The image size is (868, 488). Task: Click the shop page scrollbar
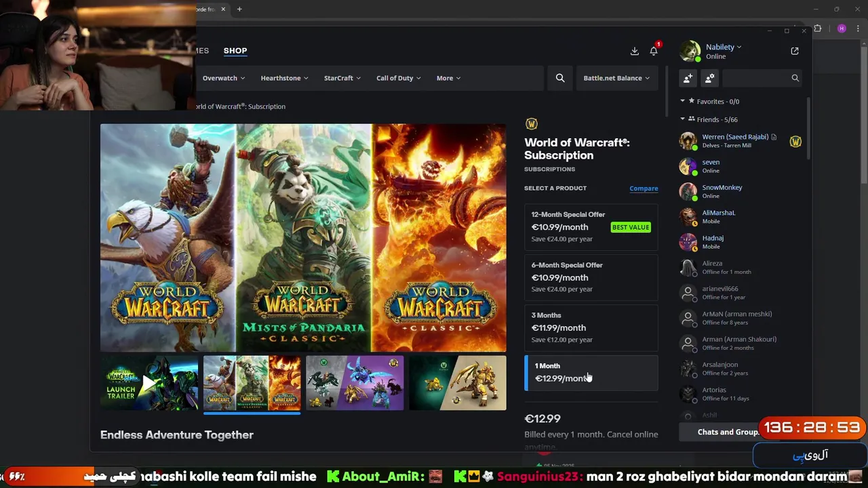pyautogui.click(x=667, y=90)
